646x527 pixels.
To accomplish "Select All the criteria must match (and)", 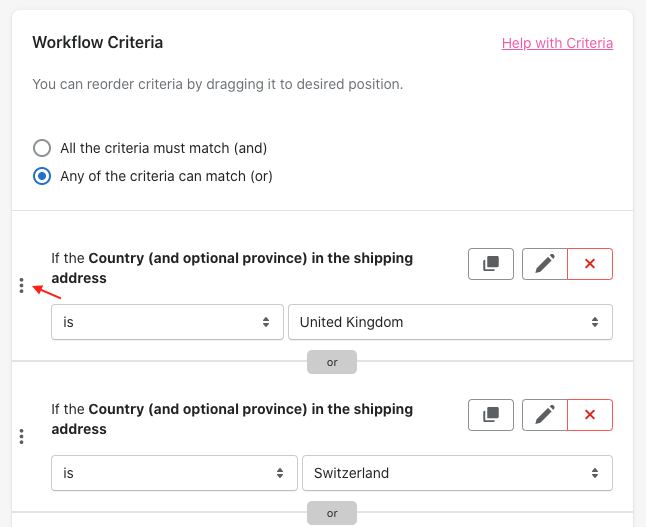I will (x=42, y=148).
